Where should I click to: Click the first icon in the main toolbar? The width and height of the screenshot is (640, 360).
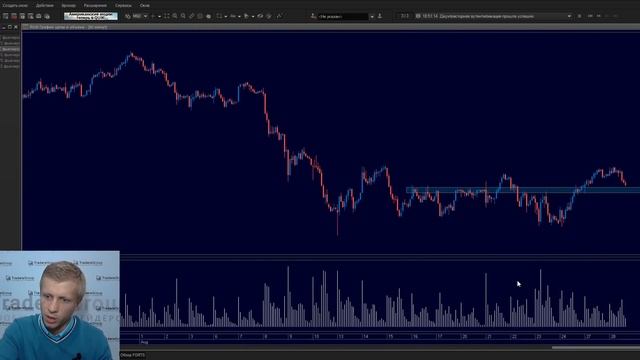click(6, 16)
